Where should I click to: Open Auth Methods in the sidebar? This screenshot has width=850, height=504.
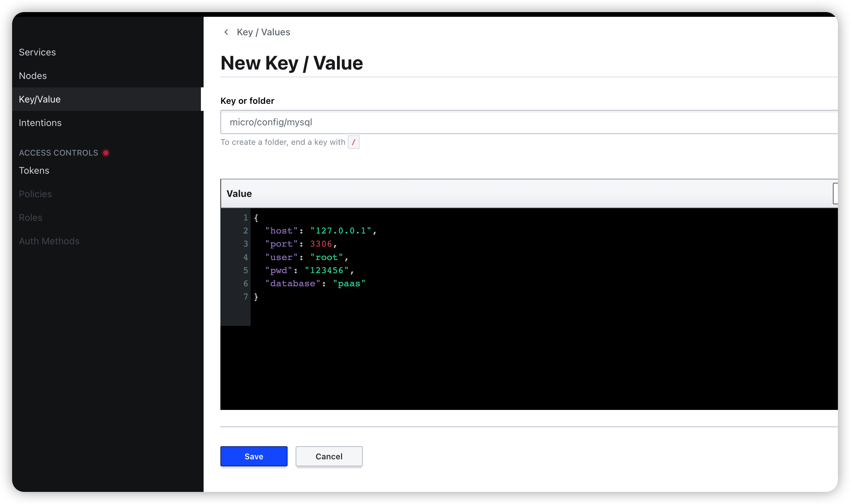click(49, 241)
